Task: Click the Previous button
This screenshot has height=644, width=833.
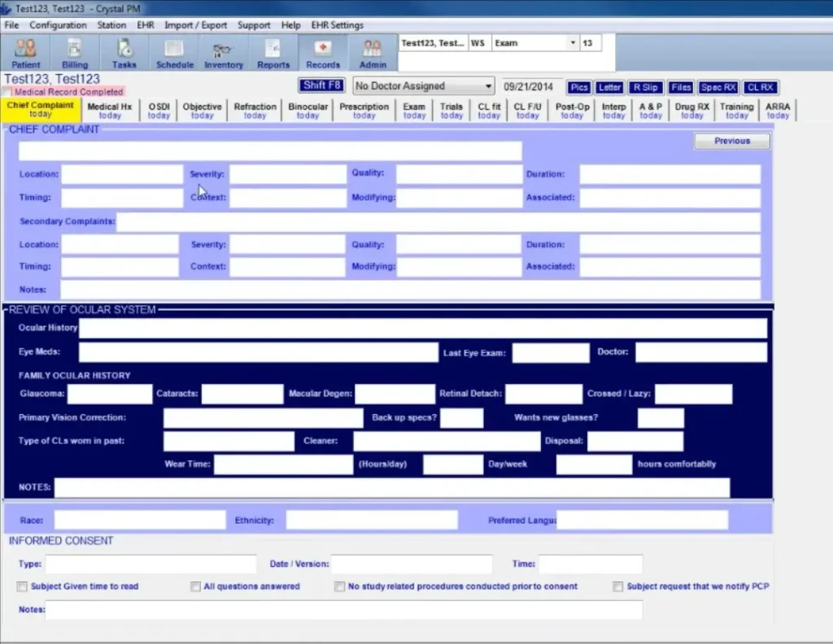Action: pyautogui.click(x=731, y=141)
